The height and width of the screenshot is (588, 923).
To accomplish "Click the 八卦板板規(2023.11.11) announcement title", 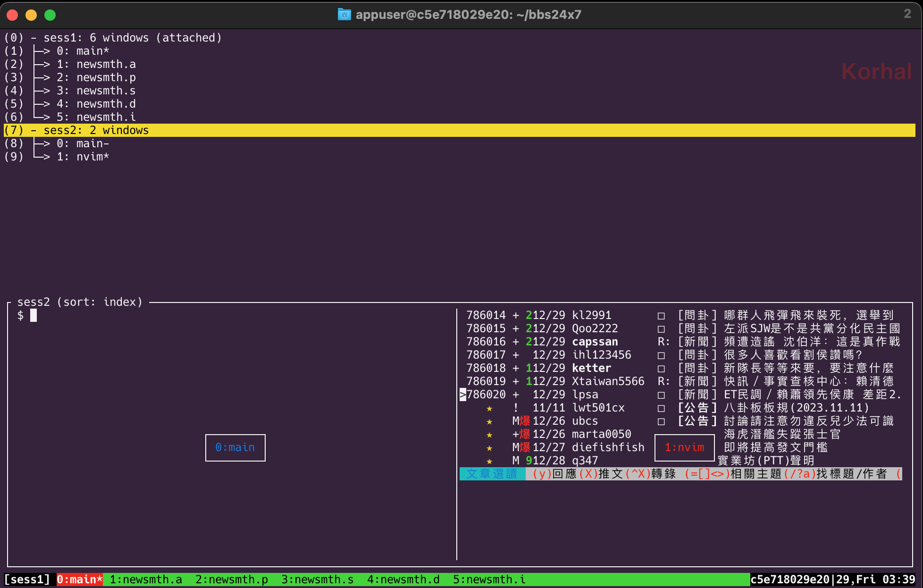I will pos(797,408).
